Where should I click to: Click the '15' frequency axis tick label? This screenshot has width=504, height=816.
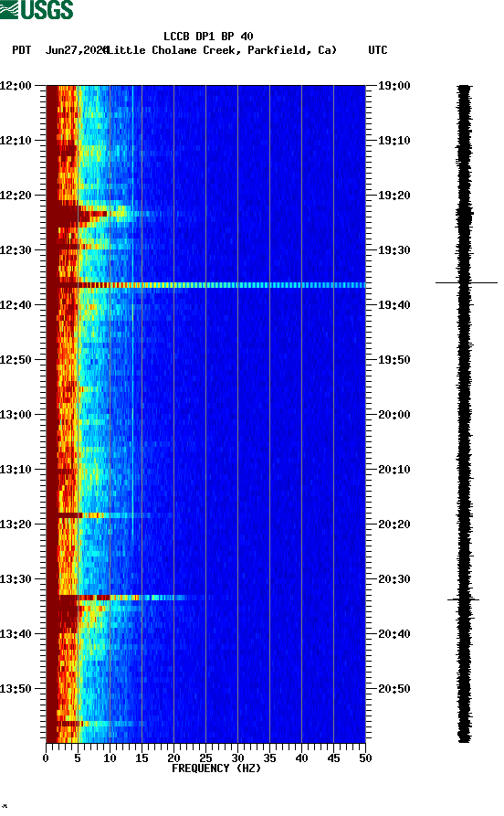click(x=142, y=758)
